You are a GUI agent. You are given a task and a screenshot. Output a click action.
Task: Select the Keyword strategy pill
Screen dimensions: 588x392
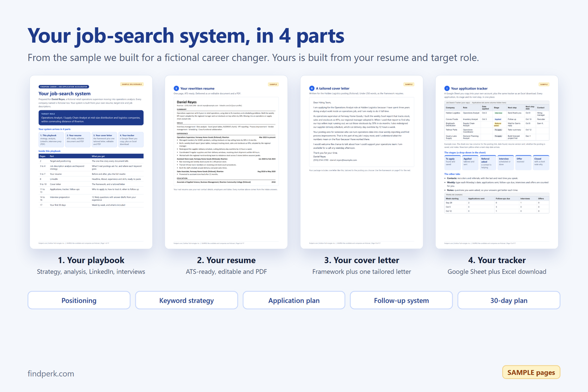coord(187,300)
